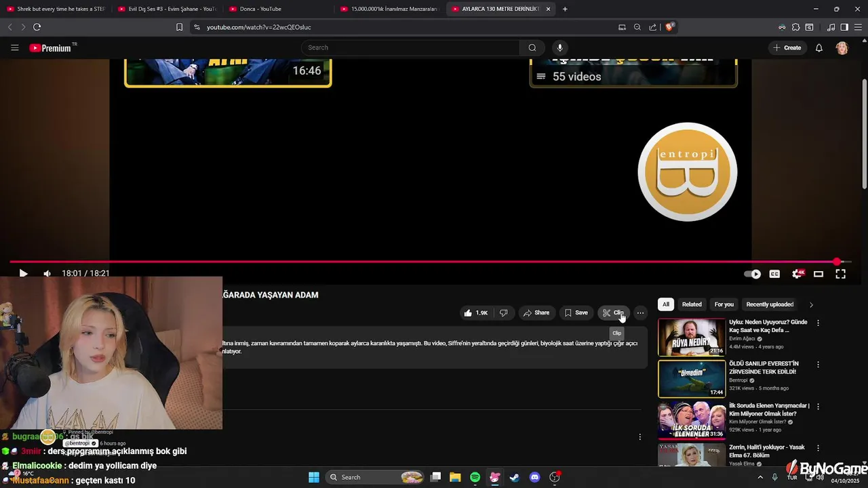This screenshot has height=488, width=868.
Task: Click the YouTube search input field
Action: (410, 47)
